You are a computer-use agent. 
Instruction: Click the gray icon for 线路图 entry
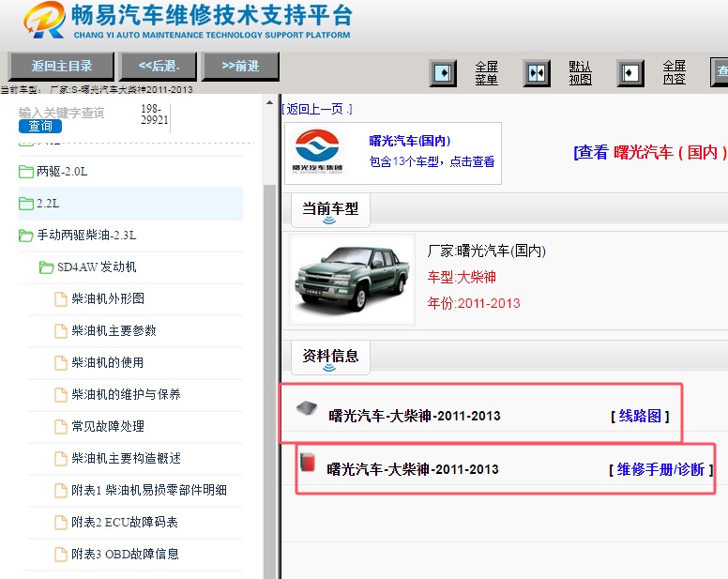point(307,408)
